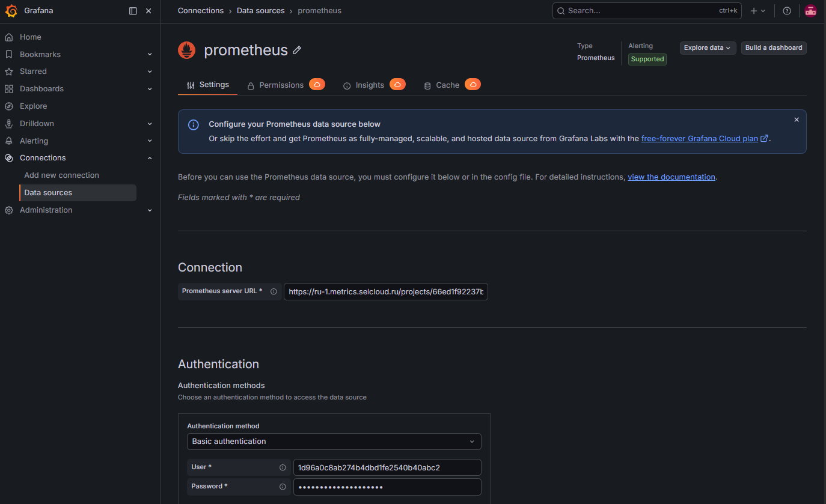This screenshot has height=504, width=826.
Task: Select Data sources menu item
Action: coord(78,193)
